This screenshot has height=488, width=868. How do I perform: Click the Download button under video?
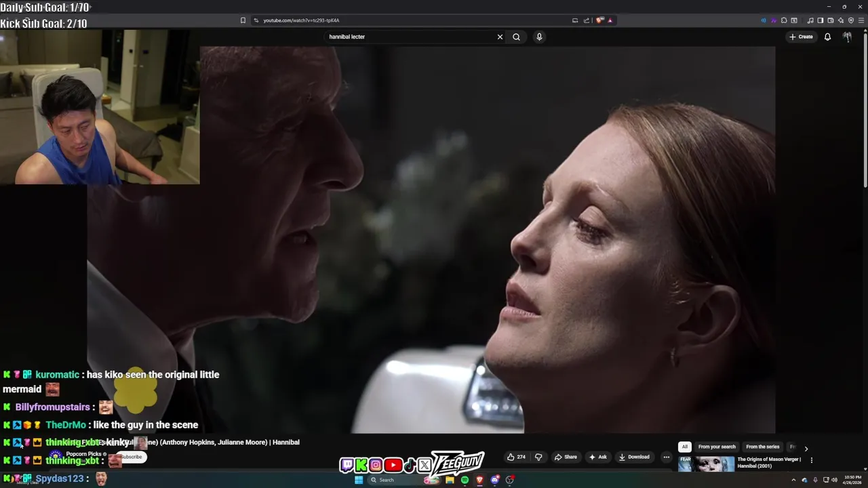coord(634,457)
